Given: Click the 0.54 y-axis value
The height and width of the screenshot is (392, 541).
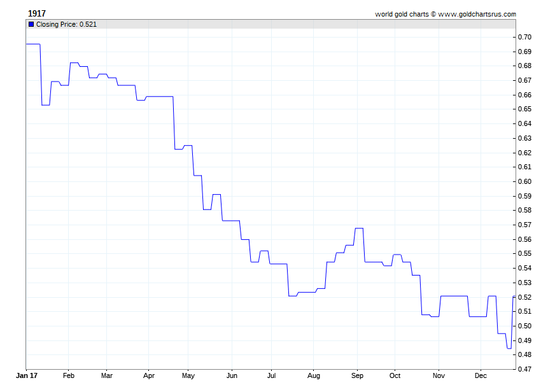Looking at the screenshot, I should (525, 268).
